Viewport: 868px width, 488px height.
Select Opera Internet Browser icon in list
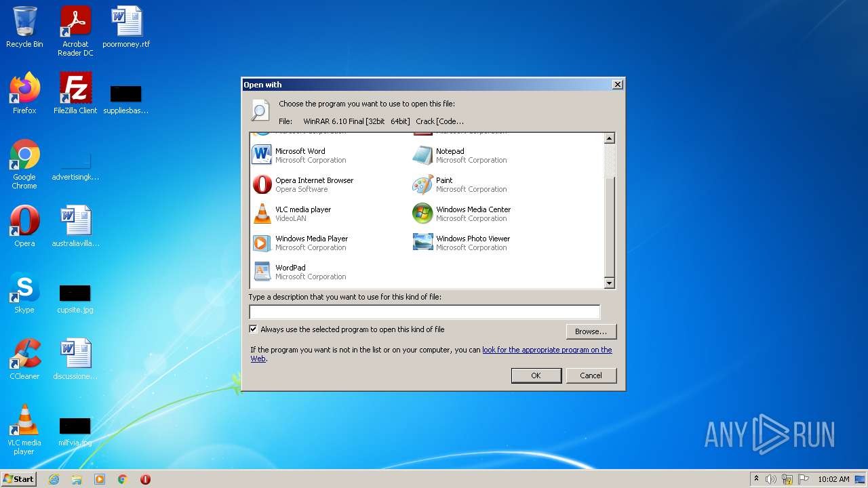pos(262,184)
